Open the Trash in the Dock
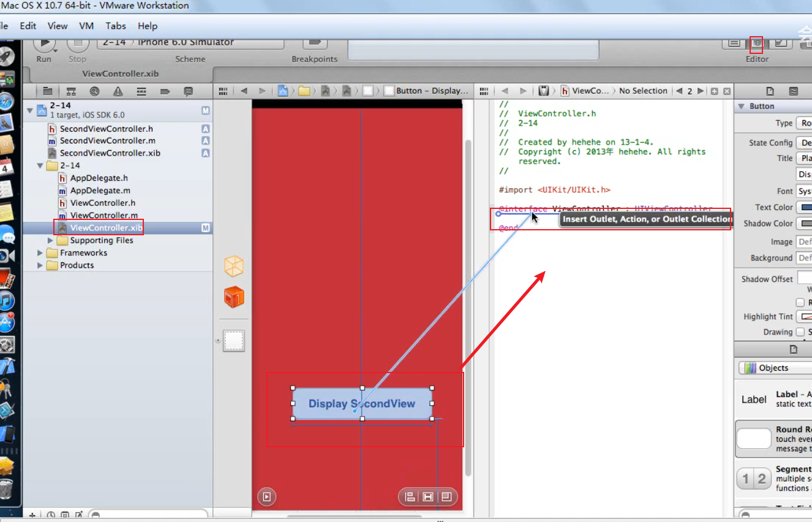The width and height of the screenshot is (812, 522). tap(6, 490)
